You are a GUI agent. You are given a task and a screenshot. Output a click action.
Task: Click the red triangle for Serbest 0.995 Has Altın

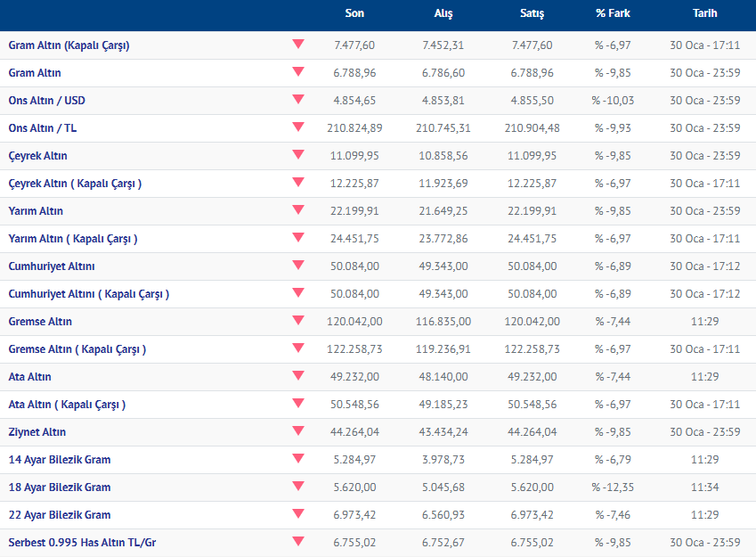297,542
